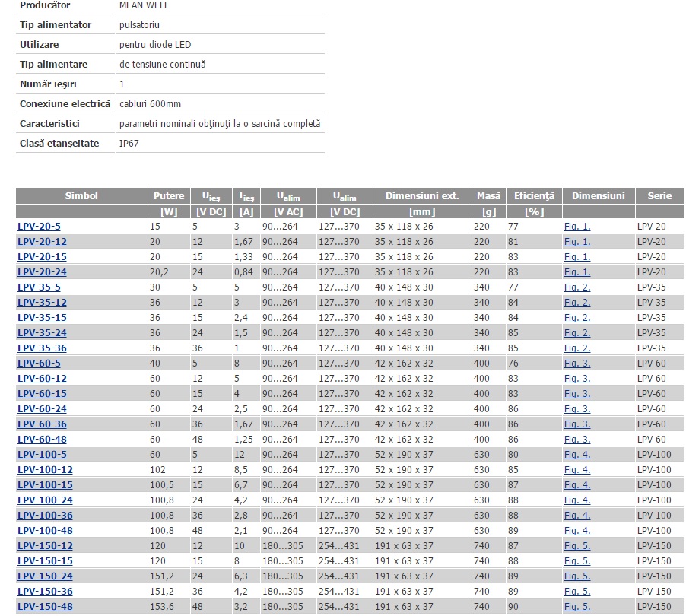This screenshot has width=686, height=616.
Task: Open the LPV-150-12 product link
Action: pyautogui.click(x=45, y=546)
